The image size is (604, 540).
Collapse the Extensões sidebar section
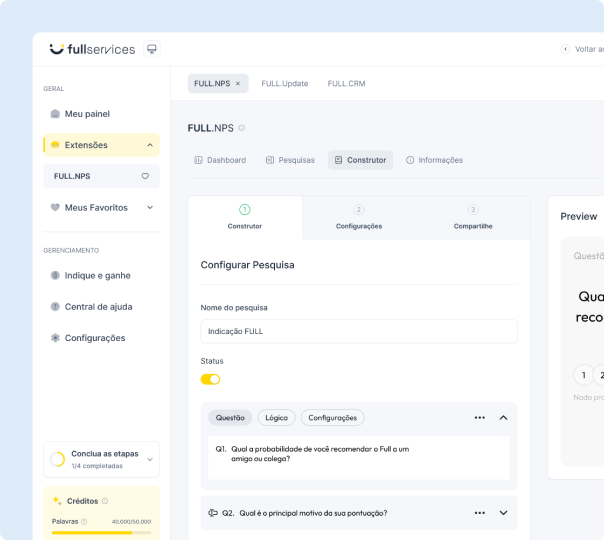[150, 145]
